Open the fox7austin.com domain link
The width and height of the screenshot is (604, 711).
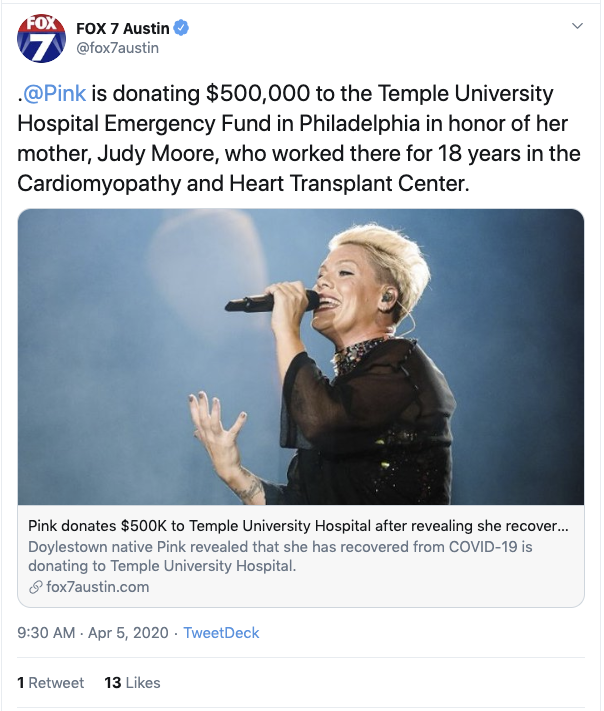click(x=97, y=587)
